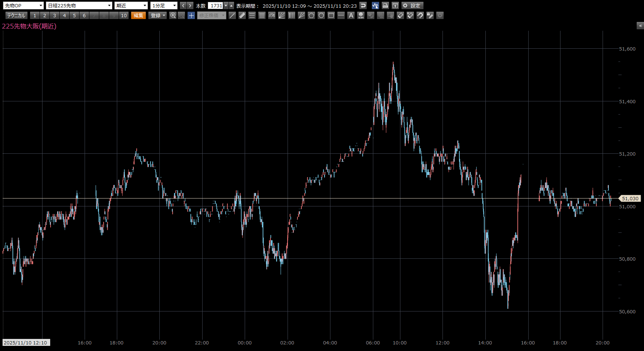Click the orange 編集 button

138,15
